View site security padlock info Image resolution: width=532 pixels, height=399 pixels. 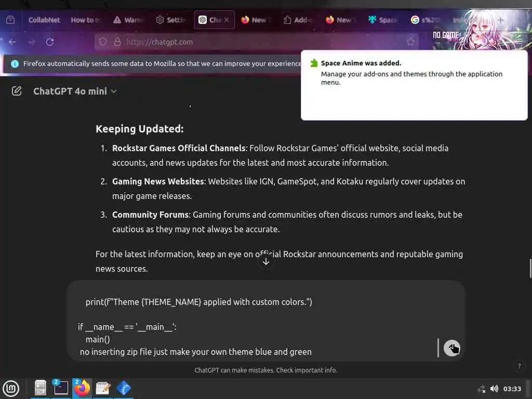point(117,42)
